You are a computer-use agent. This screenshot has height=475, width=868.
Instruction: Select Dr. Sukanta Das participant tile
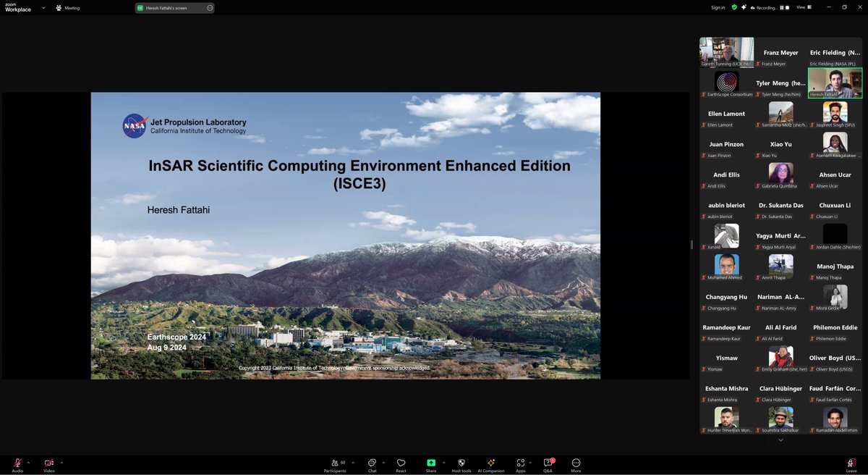780,206
